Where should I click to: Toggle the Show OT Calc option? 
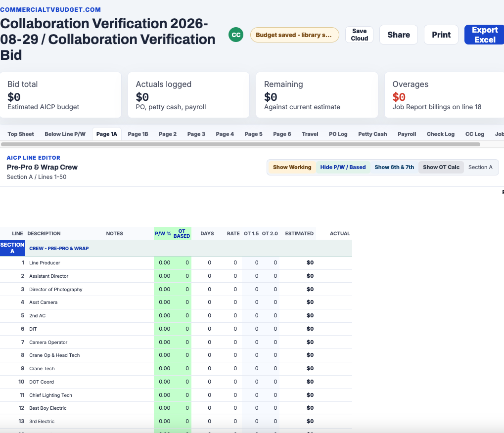pyautogui.click(x=441, y=167)
